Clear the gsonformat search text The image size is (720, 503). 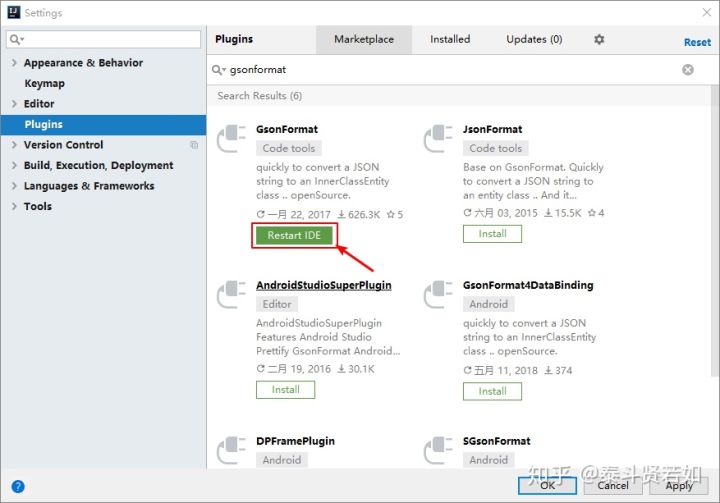pos(687,70)
